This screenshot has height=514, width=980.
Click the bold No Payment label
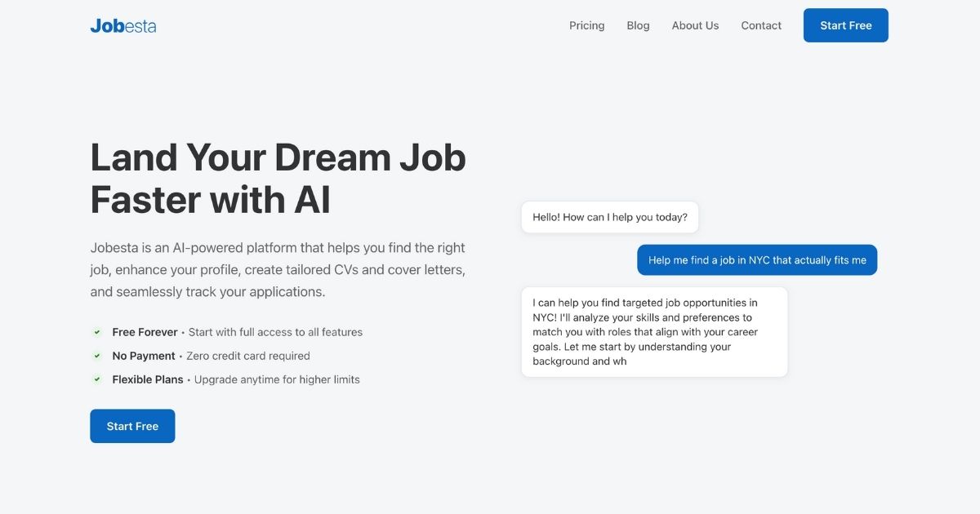(144, 356)
